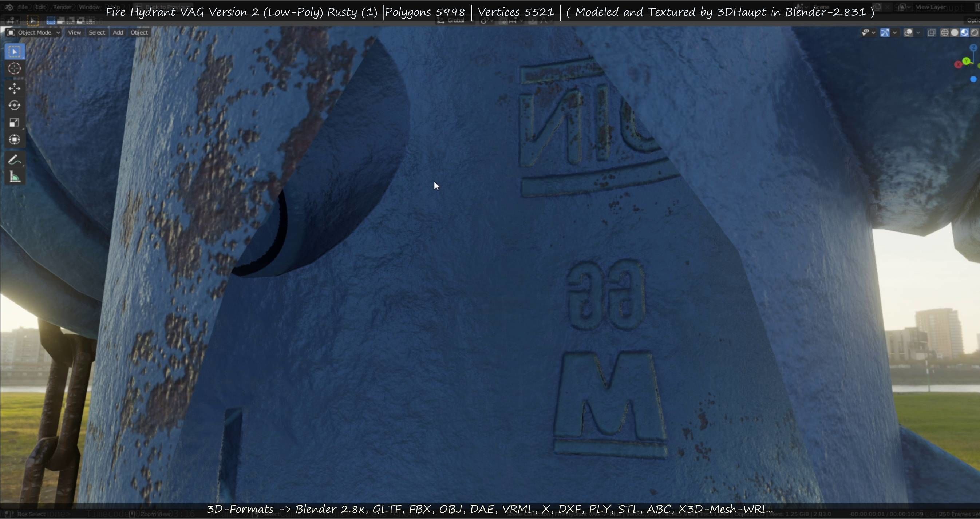Open the Window menu
Image resolution: width=980 pixels, height=519 pixels.
(90, 7)
